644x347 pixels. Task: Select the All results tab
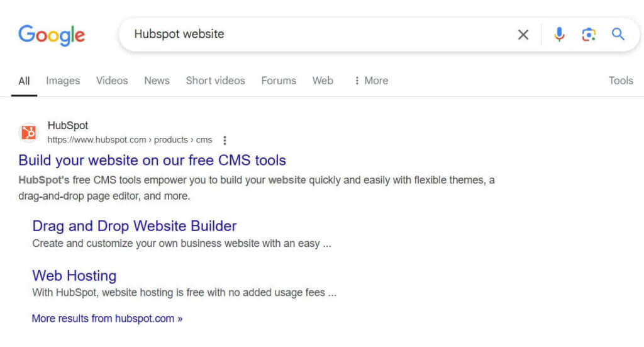[25, 81]
